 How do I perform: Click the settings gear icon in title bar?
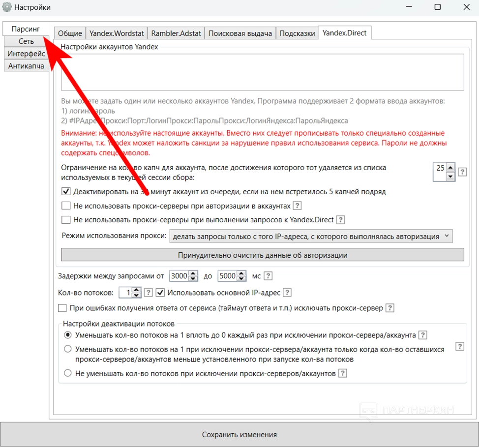click(x=7, y=7)
